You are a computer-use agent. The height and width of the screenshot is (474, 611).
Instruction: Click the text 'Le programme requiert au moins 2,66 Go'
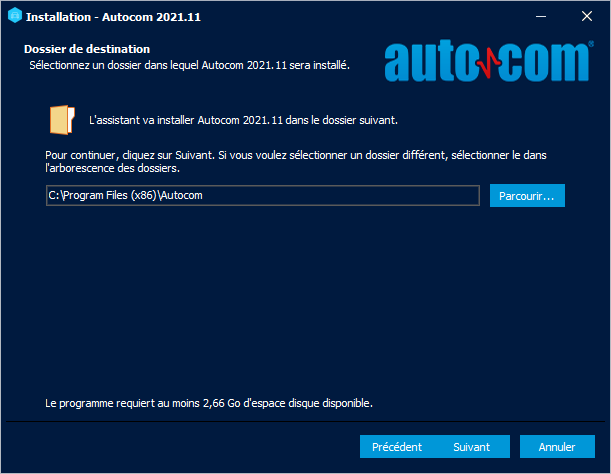point(143,403)
